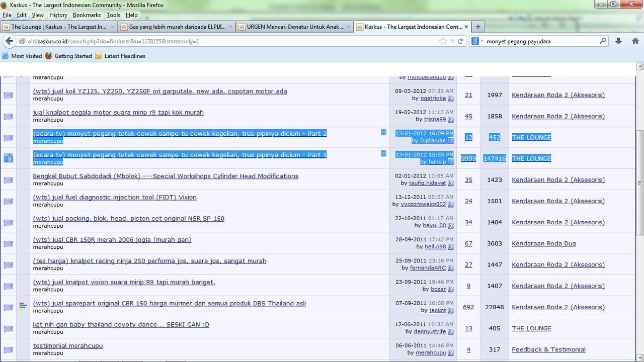Click trash icon on 'Part 1' thread
This screenshot has height=362, width=644.
point(383,153)
